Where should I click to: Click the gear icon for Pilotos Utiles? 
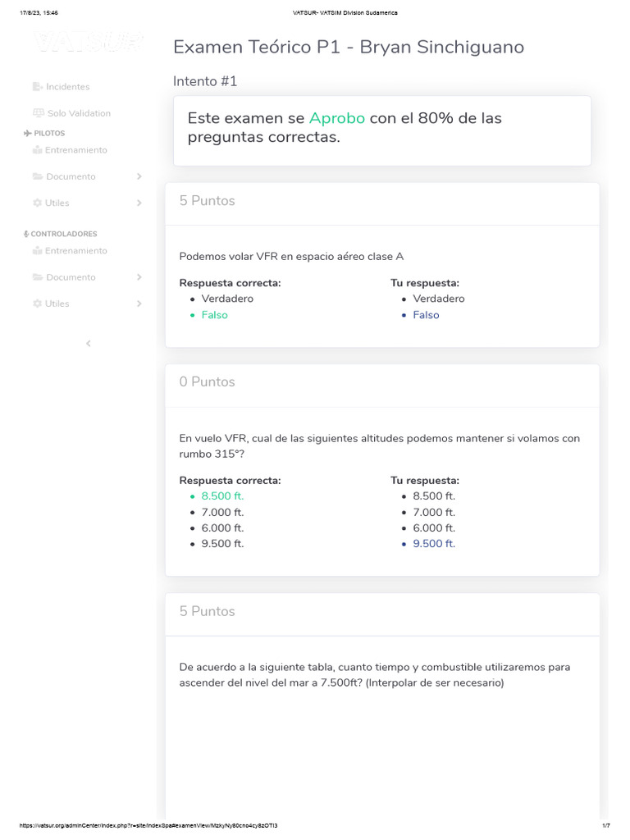(x=37, y=203)
